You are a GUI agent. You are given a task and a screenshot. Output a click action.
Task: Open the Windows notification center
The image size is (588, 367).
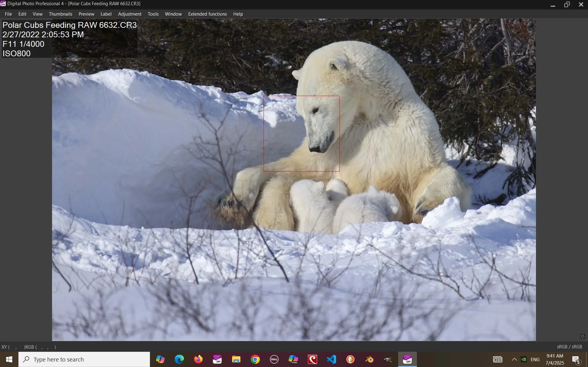576,360
